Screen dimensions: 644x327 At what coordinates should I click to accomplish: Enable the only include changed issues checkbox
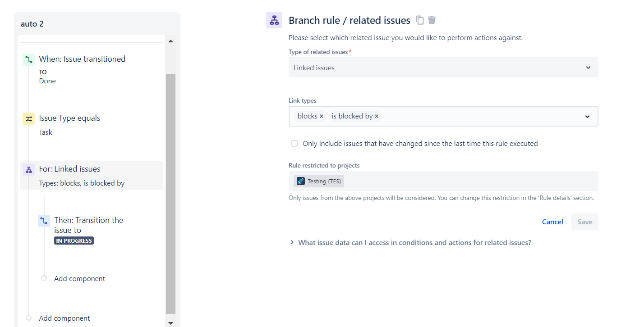click(294, 143)
